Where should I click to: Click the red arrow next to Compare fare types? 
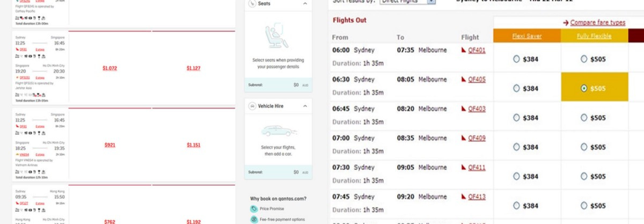[x=566, y=23]
